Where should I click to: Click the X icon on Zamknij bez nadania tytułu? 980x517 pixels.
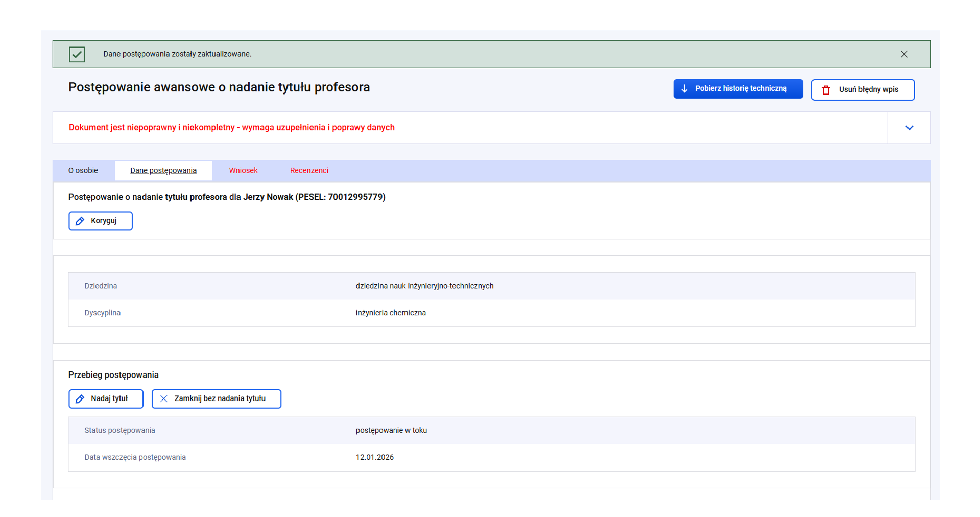[x=163, y=399]
